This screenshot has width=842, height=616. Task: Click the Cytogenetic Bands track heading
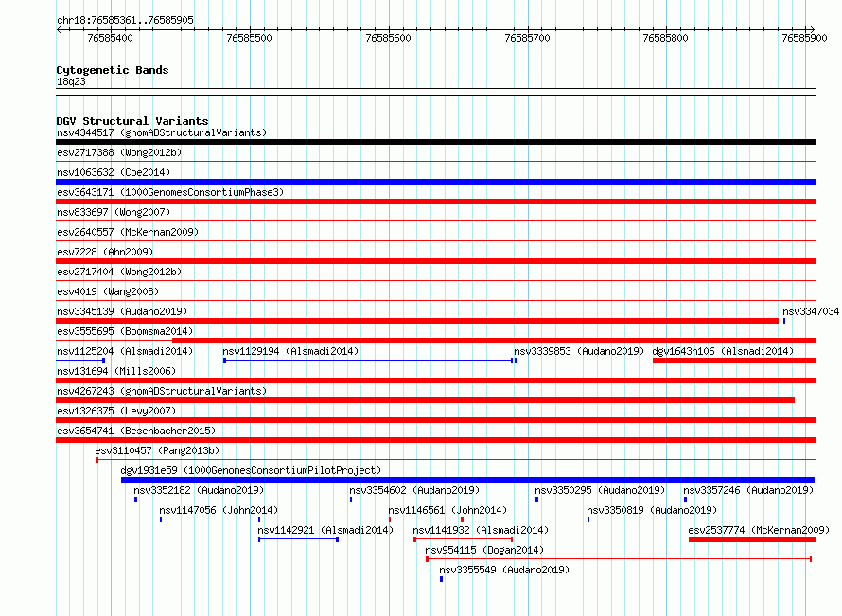point(113,70)
